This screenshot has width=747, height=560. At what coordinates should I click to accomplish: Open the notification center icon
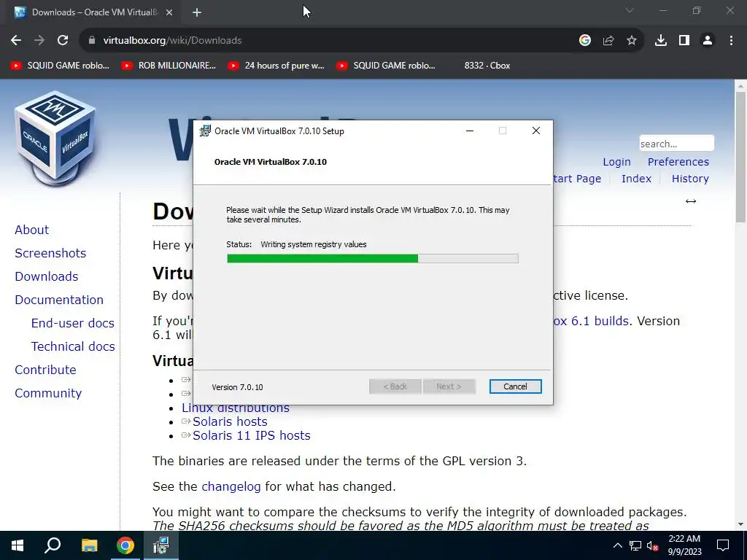[723, 545]
